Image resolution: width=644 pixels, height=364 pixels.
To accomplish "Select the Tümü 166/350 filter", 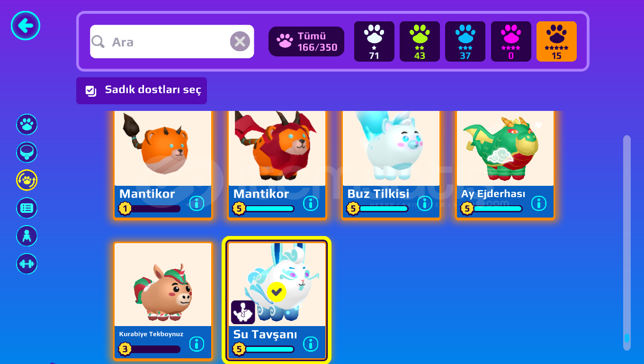I will (306, 42).
